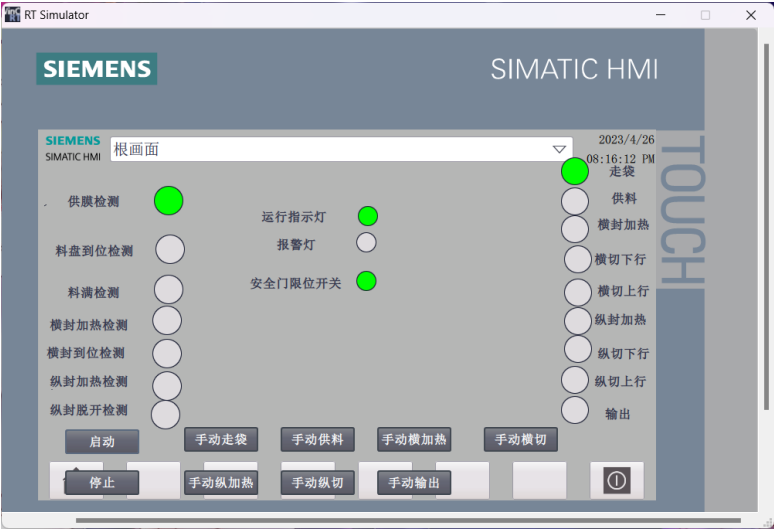Image resolution: width=774 pixels, height=530 pixels.
Task: Click the 运行指示灯 label text
Action: (294, 217)
